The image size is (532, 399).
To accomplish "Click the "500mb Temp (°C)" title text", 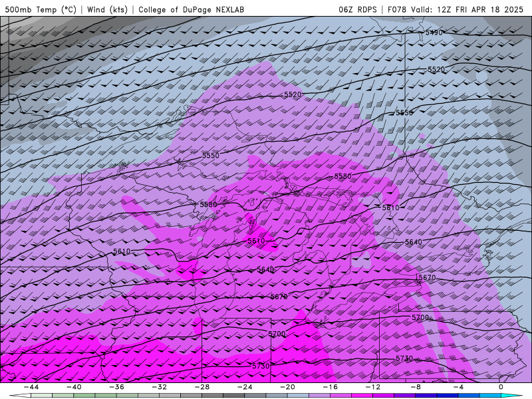I will 41,9.
